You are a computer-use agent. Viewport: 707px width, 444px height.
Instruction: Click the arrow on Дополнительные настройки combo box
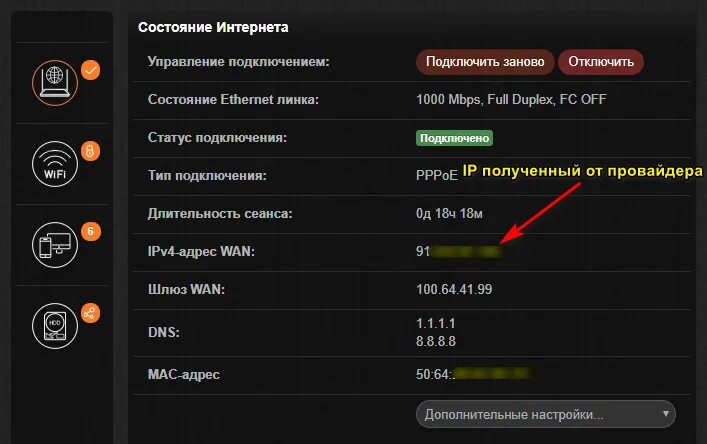click(666, 413)
